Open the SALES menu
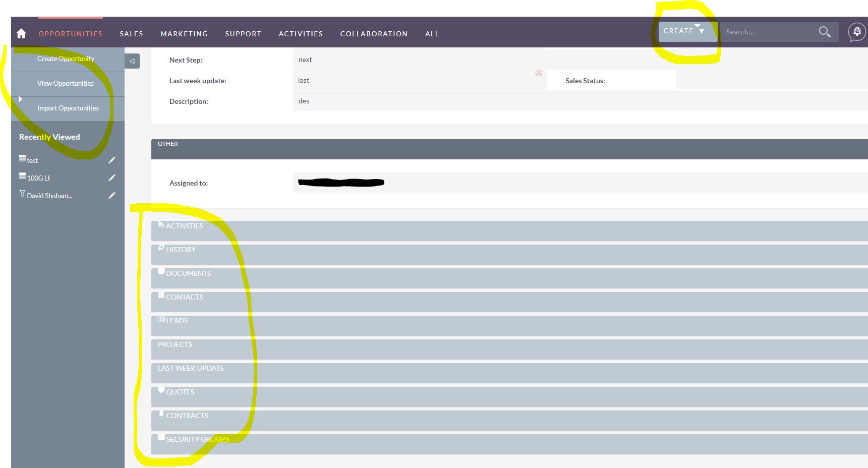The width and height of the screenshot is (868, 468). pos(132,34)
